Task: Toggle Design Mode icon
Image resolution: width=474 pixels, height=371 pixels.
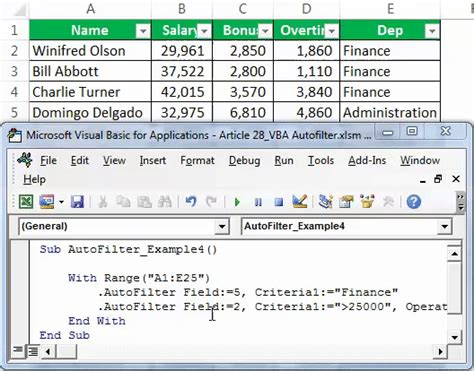Action: pyautogui.click(x=299, y=201)
